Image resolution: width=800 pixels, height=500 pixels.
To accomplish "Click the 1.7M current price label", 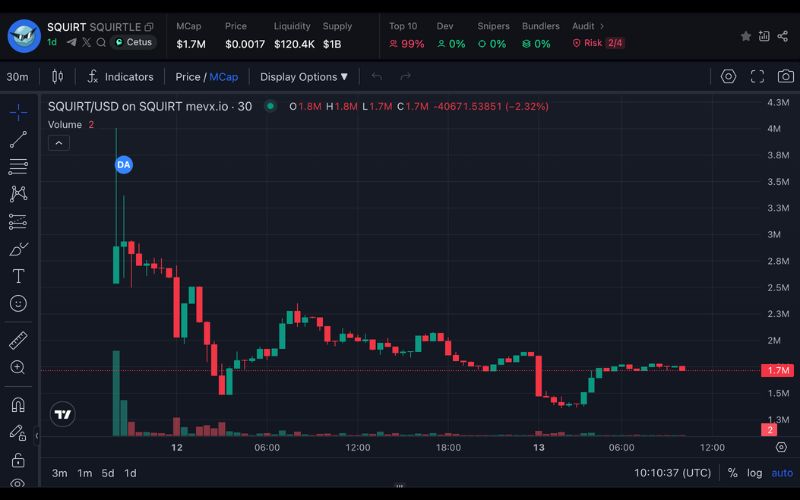I will point(778,370).
